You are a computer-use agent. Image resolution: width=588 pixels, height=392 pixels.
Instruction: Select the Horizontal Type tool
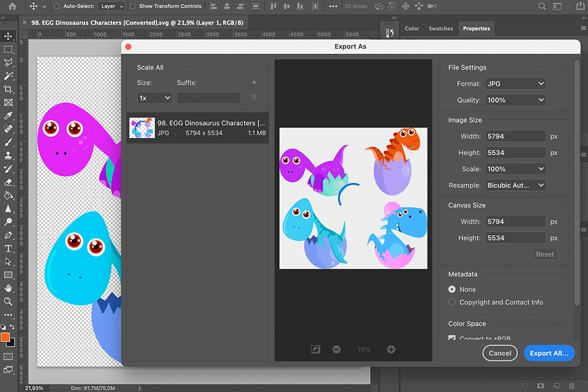pyautogui.click(x=8, y=249)
